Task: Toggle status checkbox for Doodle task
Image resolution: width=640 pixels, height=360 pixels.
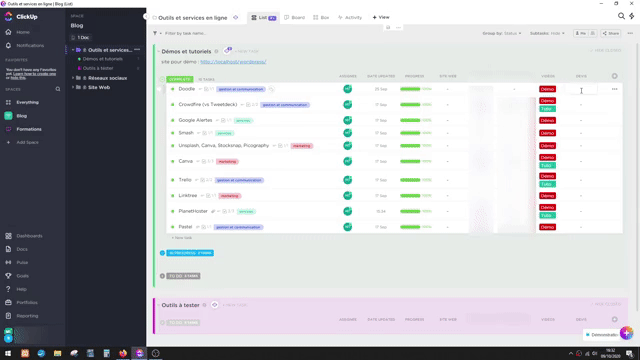Action: pyautogui.click(x=173, y=89)
